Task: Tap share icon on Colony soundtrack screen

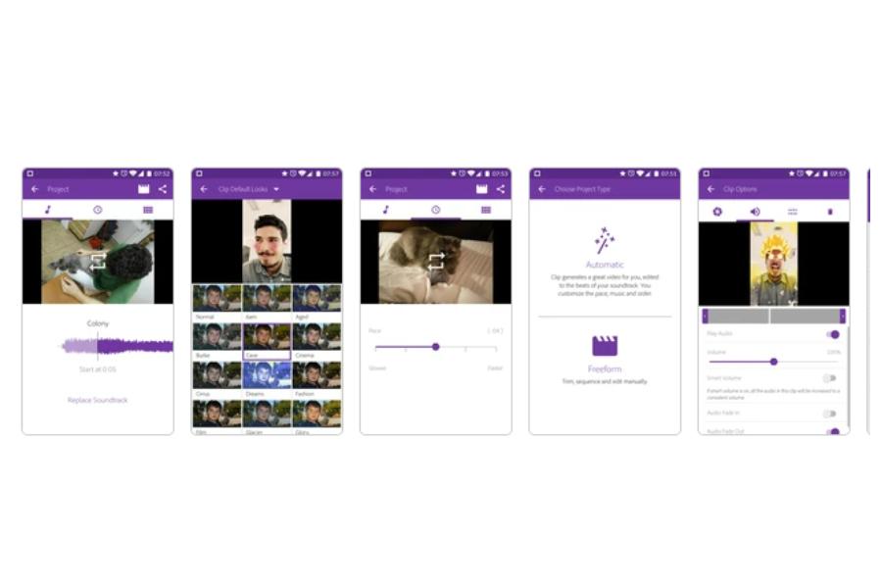Action: tap(163, 189)
